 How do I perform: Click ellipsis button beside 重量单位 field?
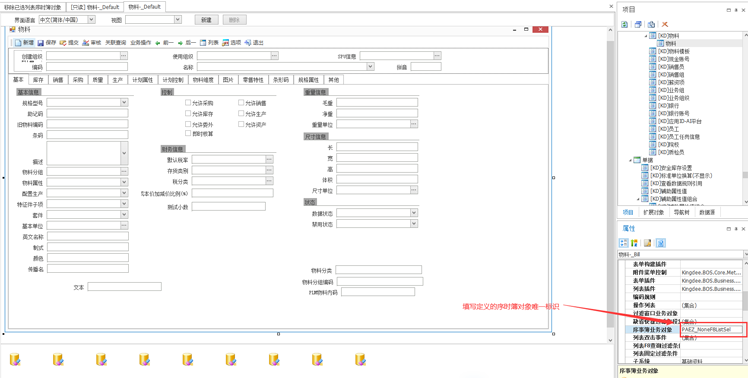414,124
